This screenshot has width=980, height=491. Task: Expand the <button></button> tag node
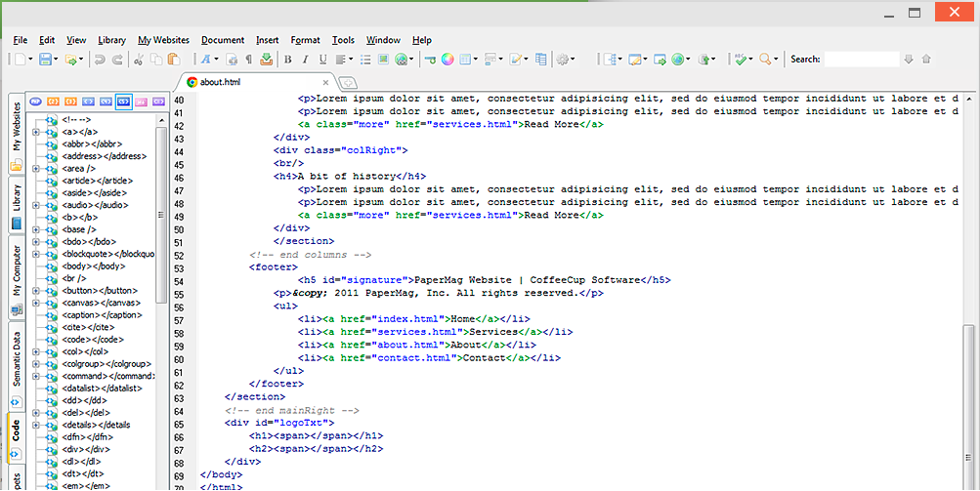pyautogui.click(x=36, y=291)
